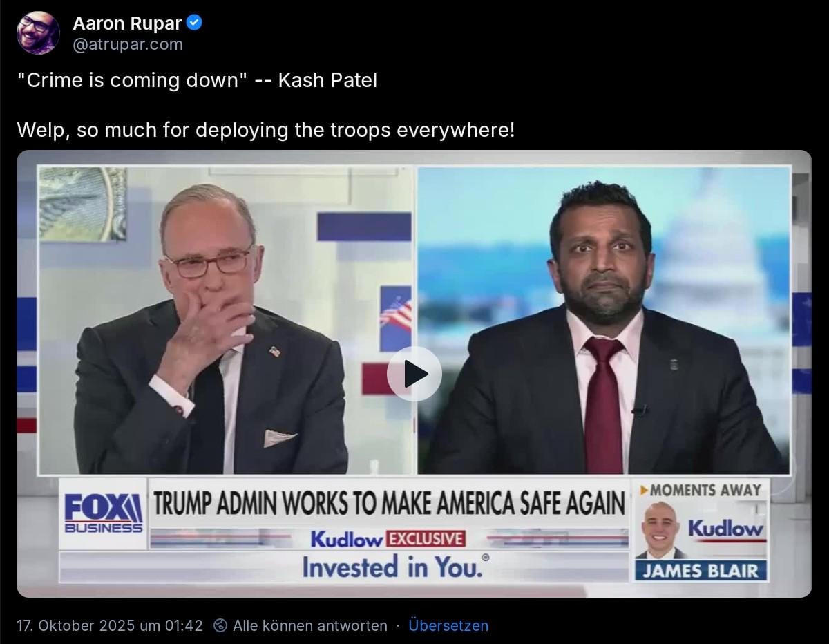Open the "Alle können antworten" reply setting
The height and width of the screenshot is (644, 829).
click(310, 625)
